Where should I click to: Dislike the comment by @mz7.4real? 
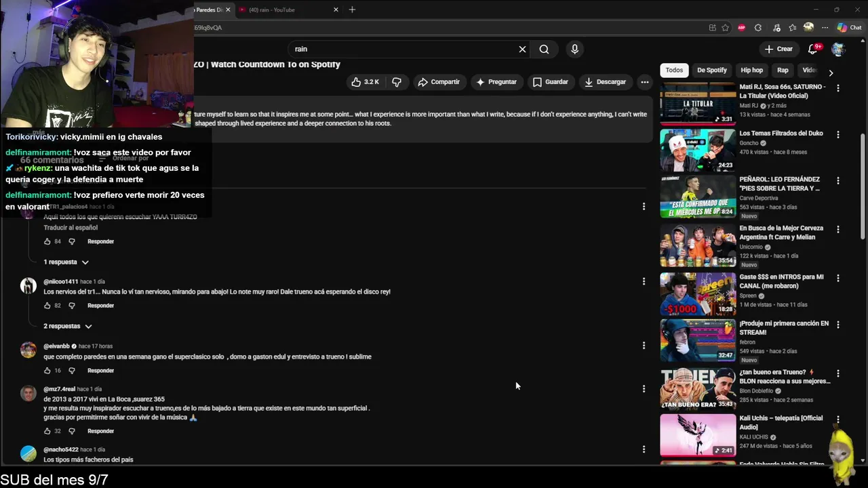point(72,431)
